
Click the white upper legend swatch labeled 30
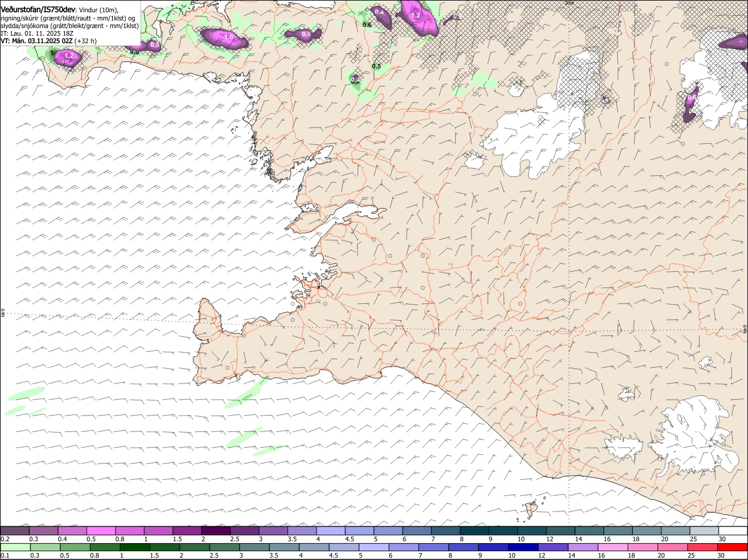coord(732,531)
